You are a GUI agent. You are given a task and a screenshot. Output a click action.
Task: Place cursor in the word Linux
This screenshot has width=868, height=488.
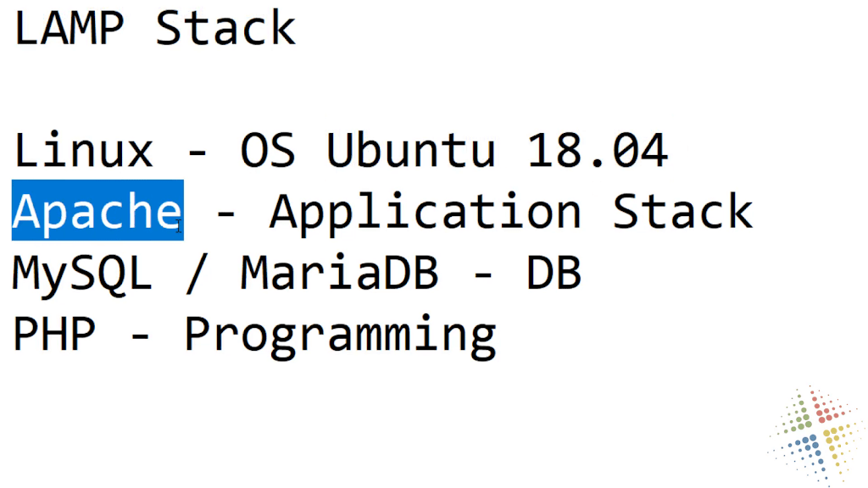pos(83,149)
